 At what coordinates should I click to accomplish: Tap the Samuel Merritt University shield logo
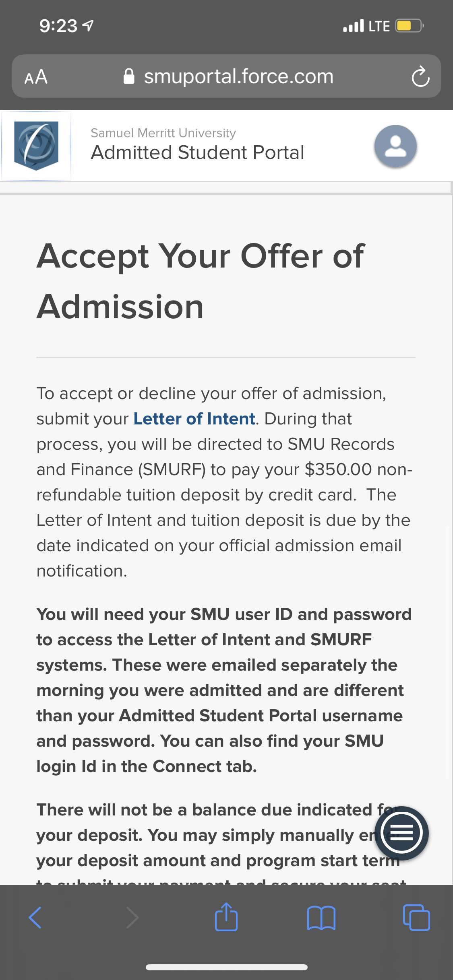coord(36,146)
